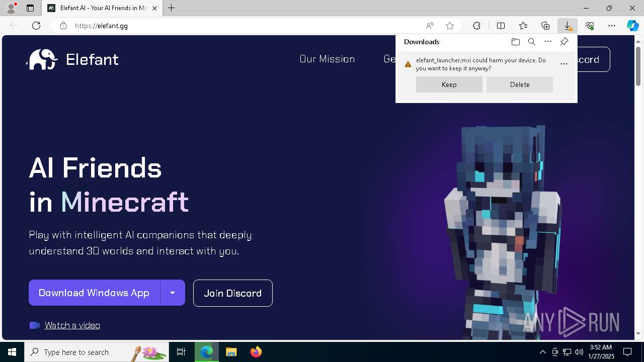Image resolution: width=644 pixels, height=362 pixels.
Task: Click the Join Discord button
Action: (233, 293)
